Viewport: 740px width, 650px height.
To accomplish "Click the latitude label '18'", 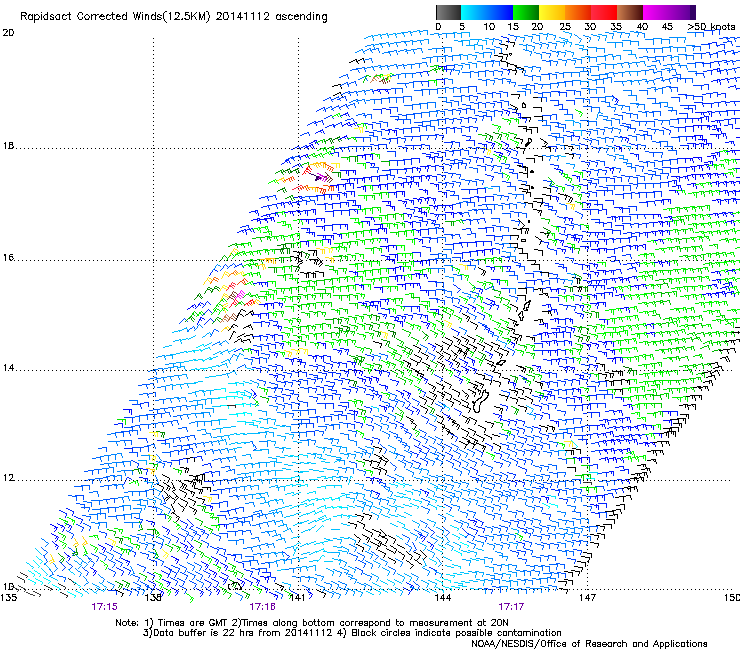I will pos(8,146).
